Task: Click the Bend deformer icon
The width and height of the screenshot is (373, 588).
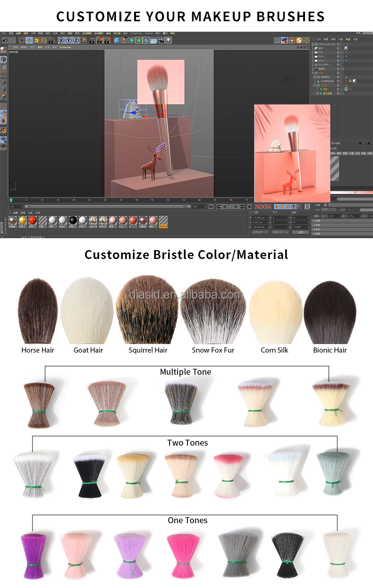Action: pos(146,40)
